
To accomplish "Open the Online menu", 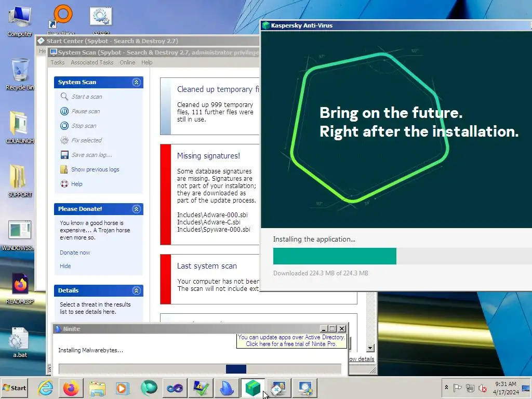I will (x=127, y=62).
